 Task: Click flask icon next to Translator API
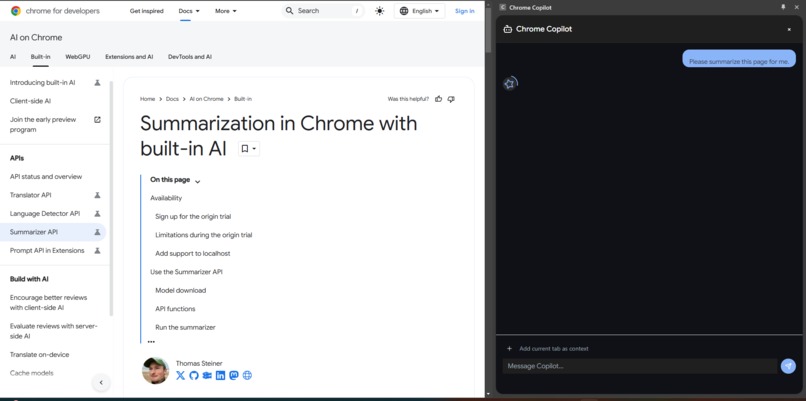[97, 195]
